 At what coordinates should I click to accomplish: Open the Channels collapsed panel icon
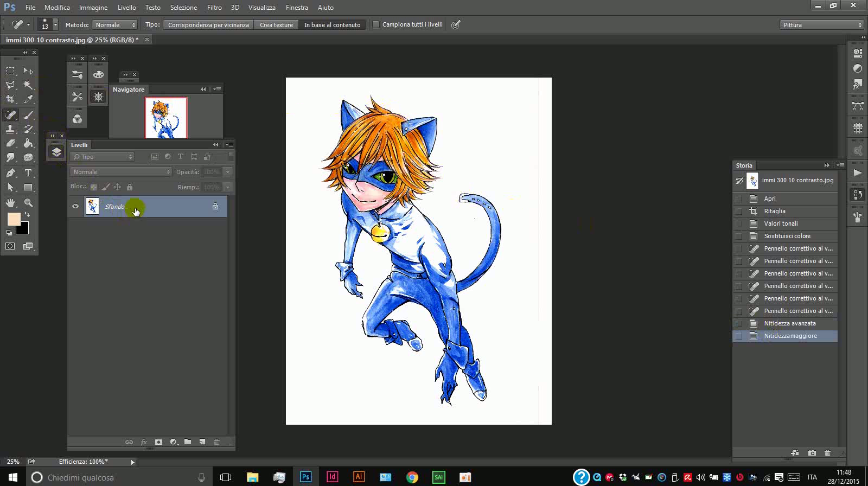click(77, 119)
